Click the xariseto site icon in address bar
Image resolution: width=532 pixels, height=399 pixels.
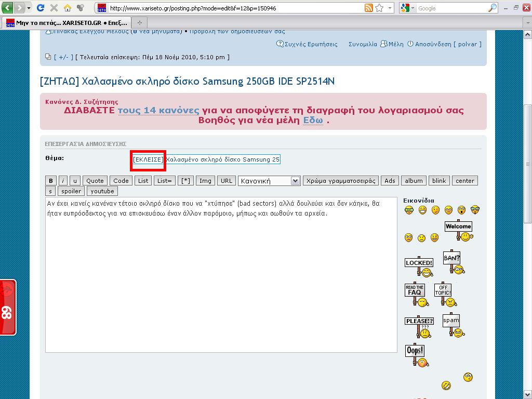[102, 8]
